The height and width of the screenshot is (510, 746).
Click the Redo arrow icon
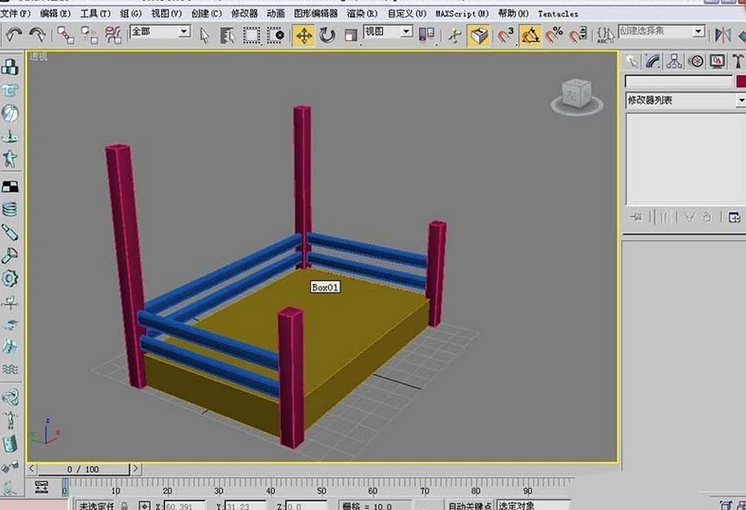point(37,35)
